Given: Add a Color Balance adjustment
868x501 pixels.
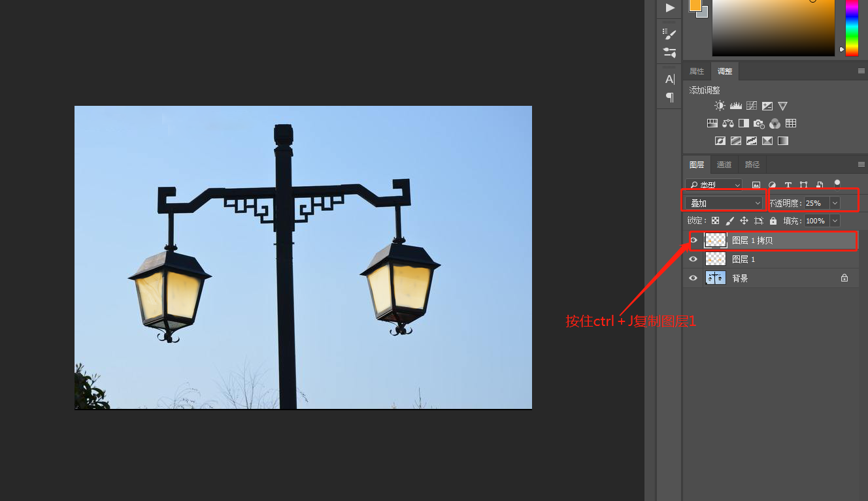Looking at the screenshot, I should tap(728, 123).
